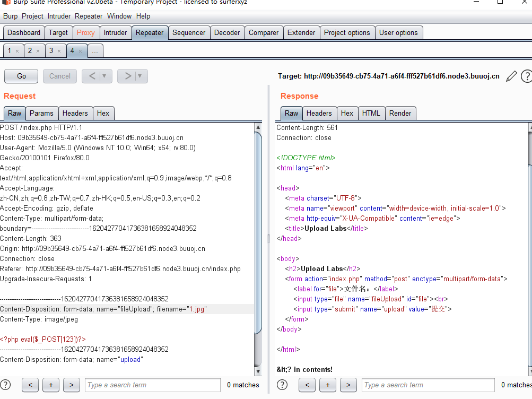Switch to the Comparer tab
The image size is (532, 399).
coord(264,32)
